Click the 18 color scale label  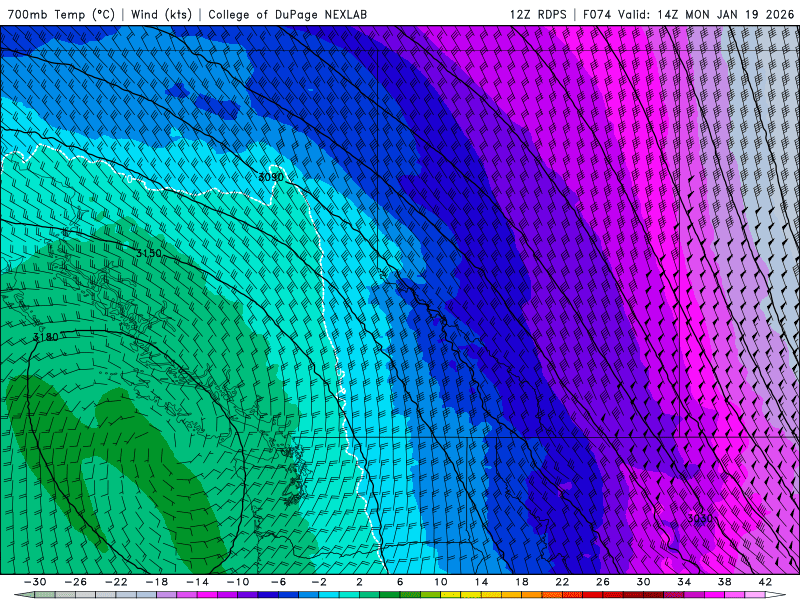(521, 582)
